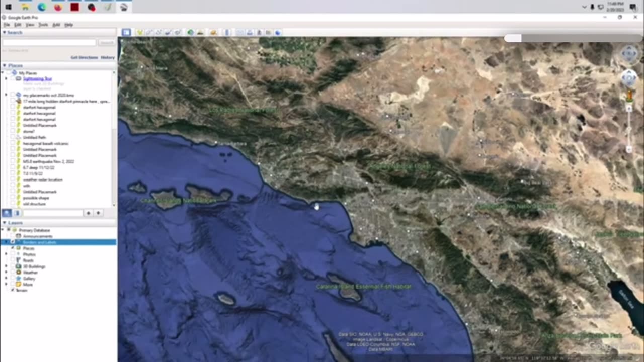Click the Print toolbar icon
This screenshot has width=644, height=362.
tap(250, 32)
